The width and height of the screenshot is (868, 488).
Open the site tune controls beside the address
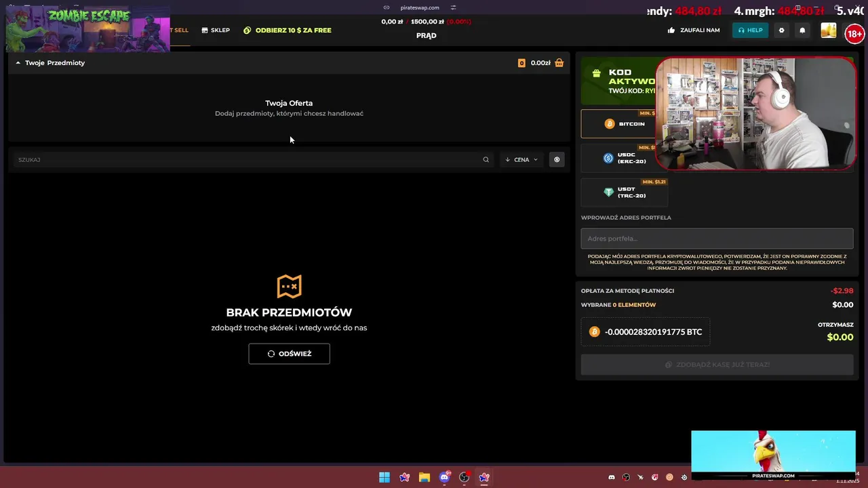[453, 7]
